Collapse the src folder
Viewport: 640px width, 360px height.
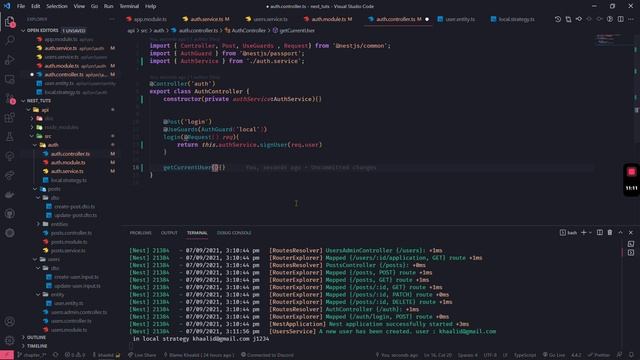pos(32,136)
